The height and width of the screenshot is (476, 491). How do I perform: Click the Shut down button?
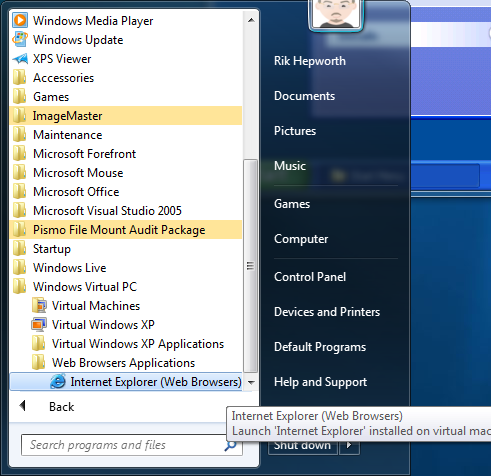pos(303,446)
